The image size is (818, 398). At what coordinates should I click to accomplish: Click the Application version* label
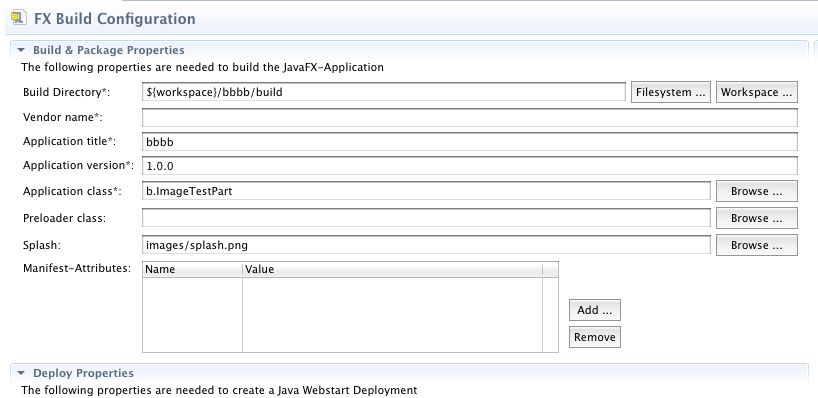tap(78, 165)
